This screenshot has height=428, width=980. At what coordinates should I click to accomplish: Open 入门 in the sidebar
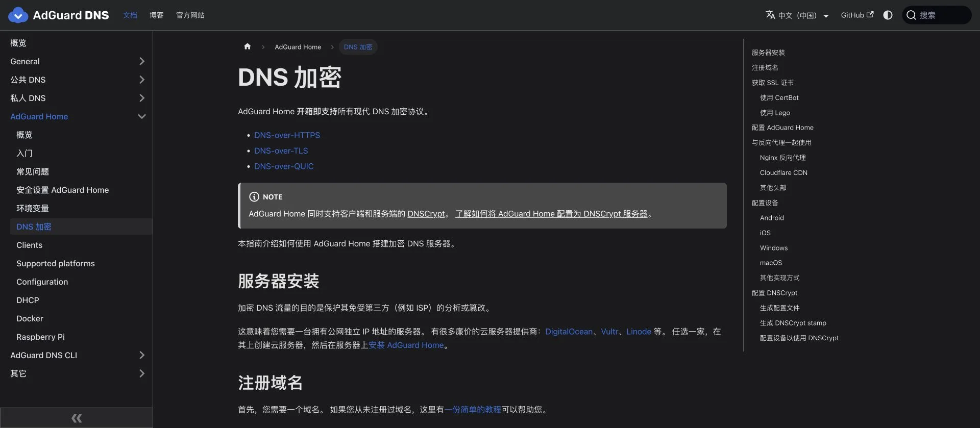(24, 153)
